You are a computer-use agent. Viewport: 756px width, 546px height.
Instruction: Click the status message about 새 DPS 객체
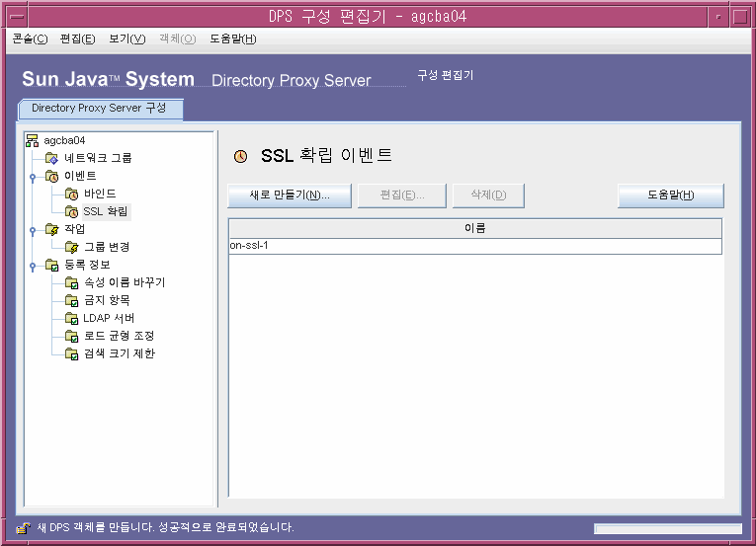pyautogui.click(x=165, y=527)
